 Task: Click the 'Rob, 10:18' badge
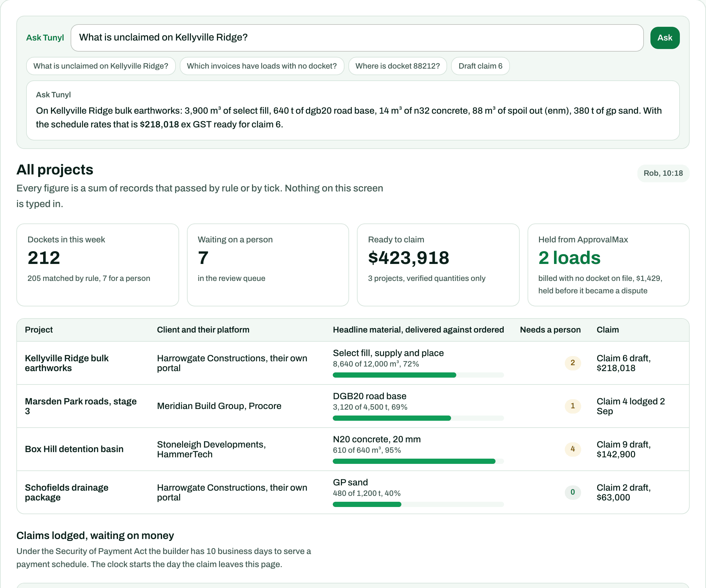[663, 173]
